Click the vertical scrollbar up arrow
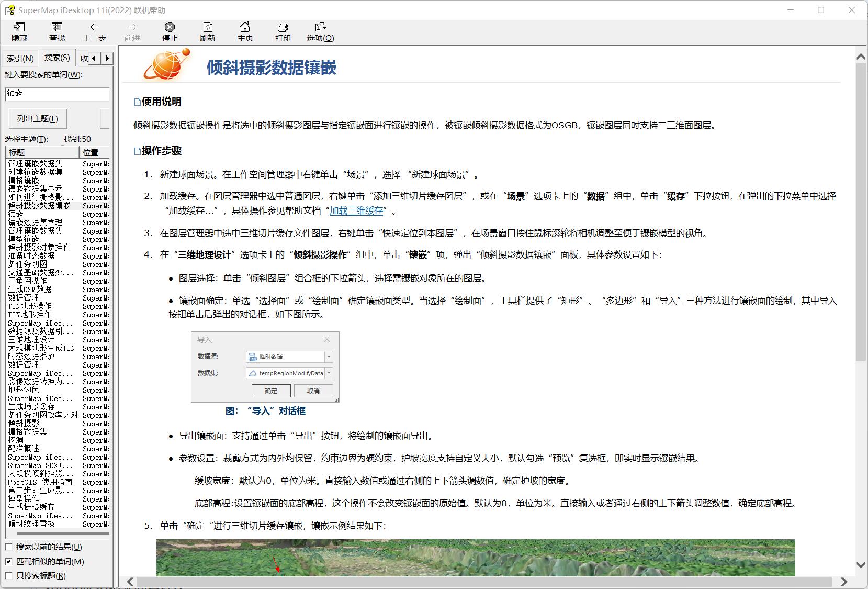The image size is (868, 589). [x=861, y=57]
